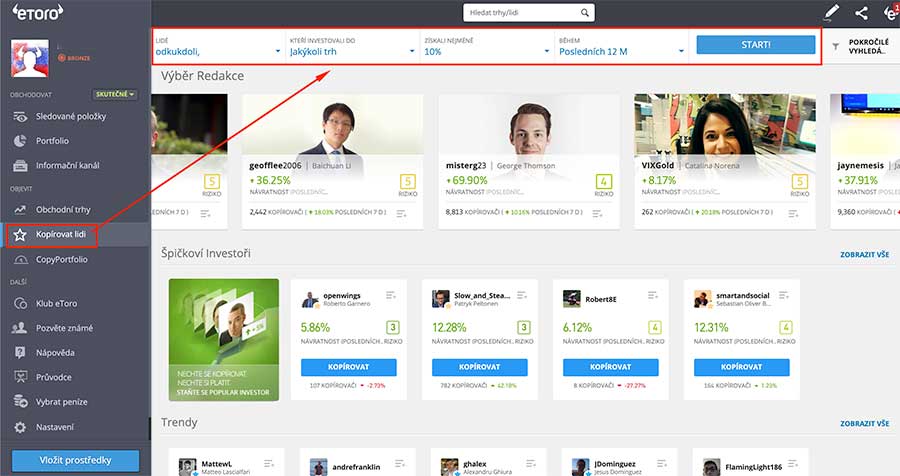
Task: Open Robert8E card menu icon
Action: click(x=653, y=295)
